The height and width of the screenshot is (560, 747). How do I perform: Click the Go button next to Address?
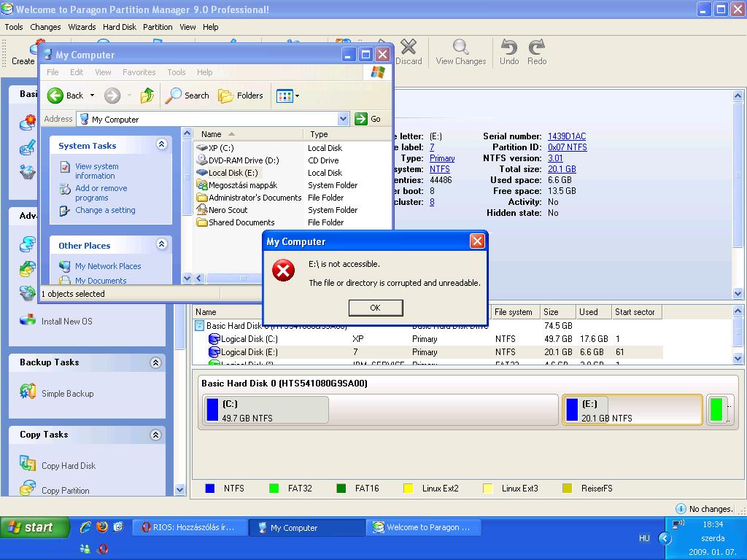tap(368, 119)
